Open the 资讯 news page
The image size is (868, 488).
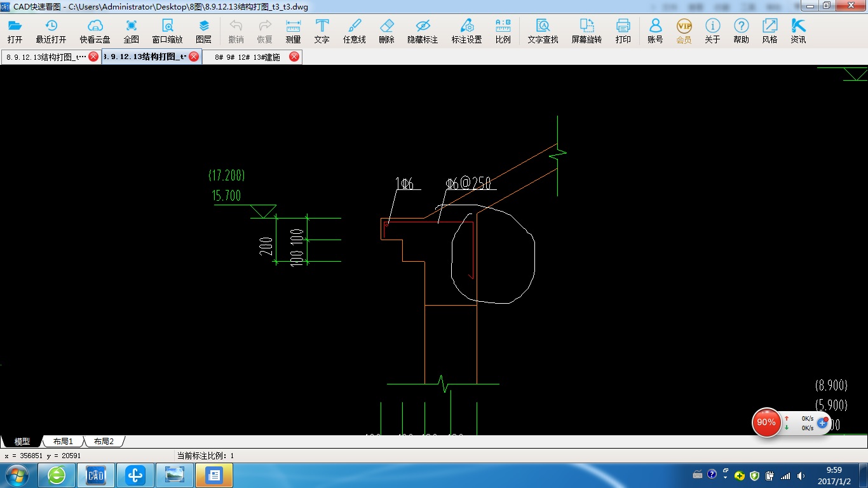click(x=798, y=31)
